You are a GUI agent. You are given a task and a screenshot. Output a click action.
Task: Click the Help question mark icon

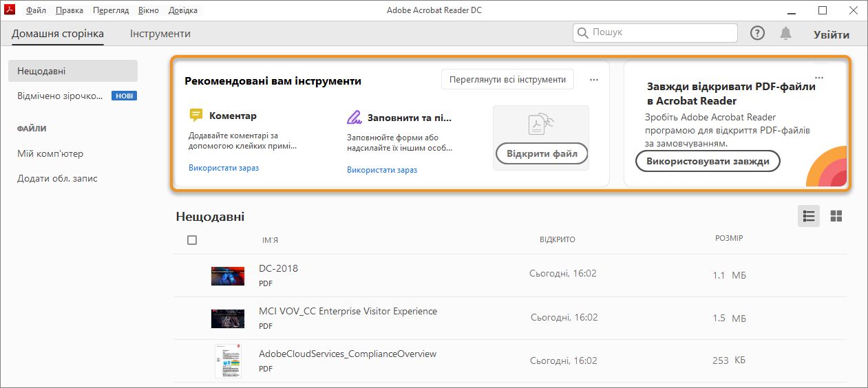(757, 33)
